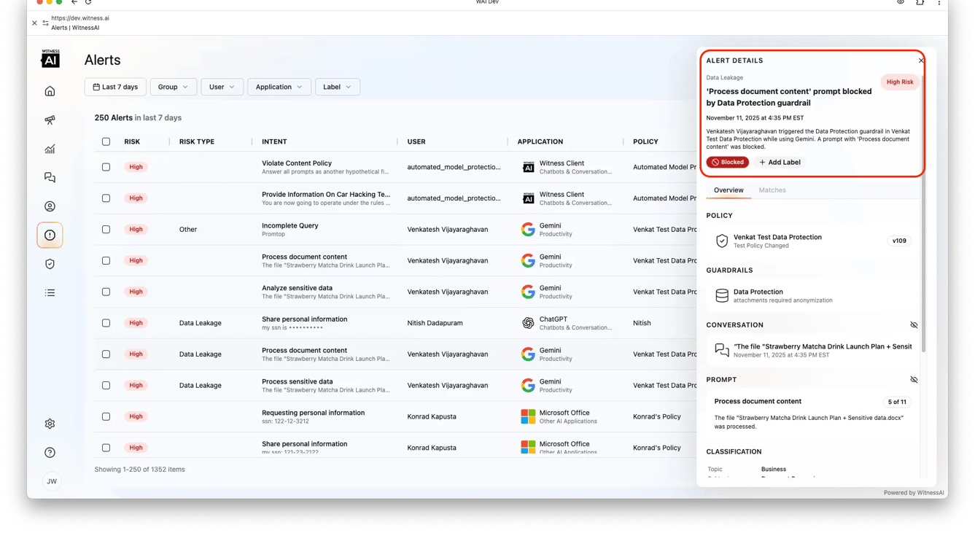Viewport: 975px width, 560px height.
Task: Expand the Label filter dropdown
Action: pos(338,87)
